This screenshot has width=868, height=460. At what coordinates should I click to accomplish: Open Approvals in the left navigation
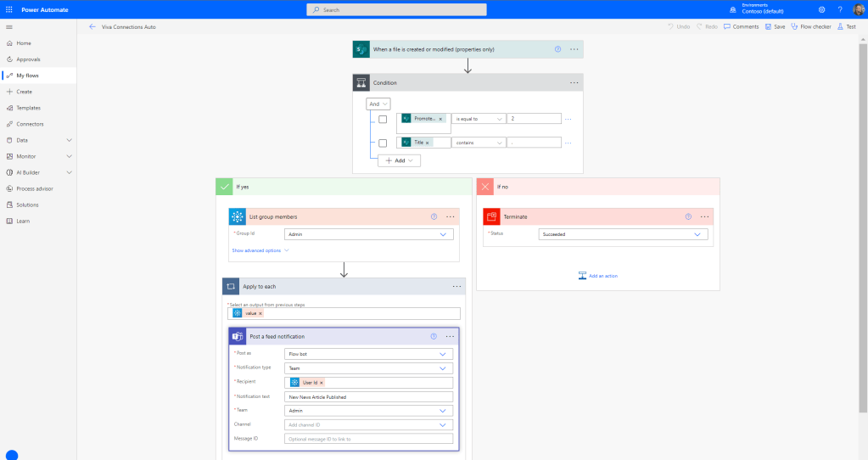pos(28,59)
